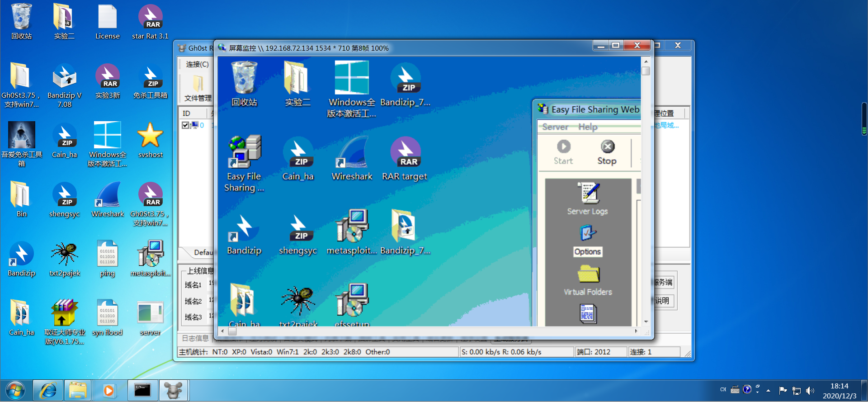868x402 pixels.
Task: Open the 连接(C) menu in Gh0st window
Action: tap(198, 64)
